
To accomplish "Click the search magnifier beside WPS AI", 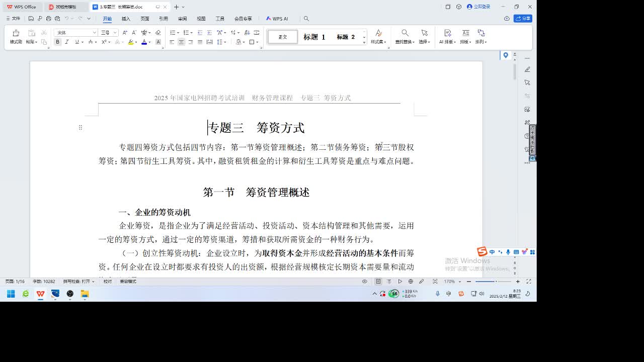I will 306,19.
